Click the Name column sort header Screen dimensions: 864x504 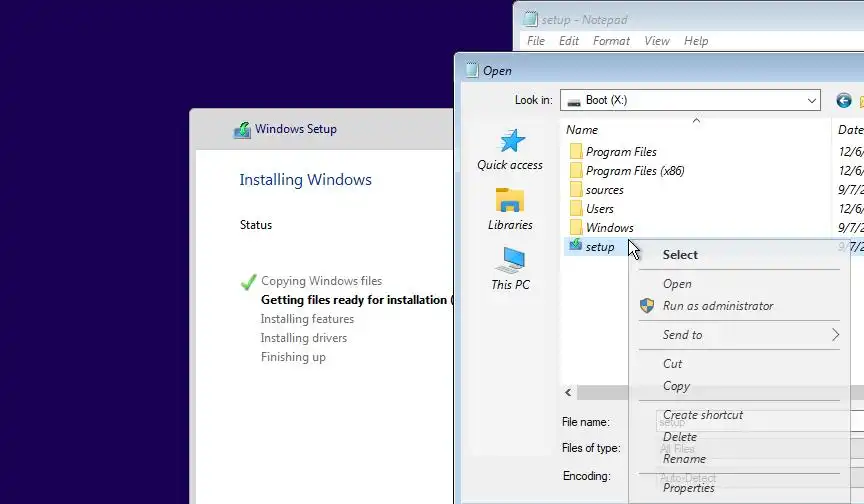[x=696, y=129]
